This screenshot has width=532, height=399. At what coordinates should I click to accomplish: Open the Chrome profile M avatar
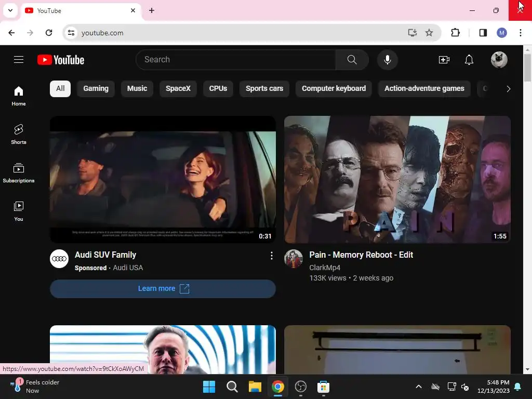pos(502,33)
